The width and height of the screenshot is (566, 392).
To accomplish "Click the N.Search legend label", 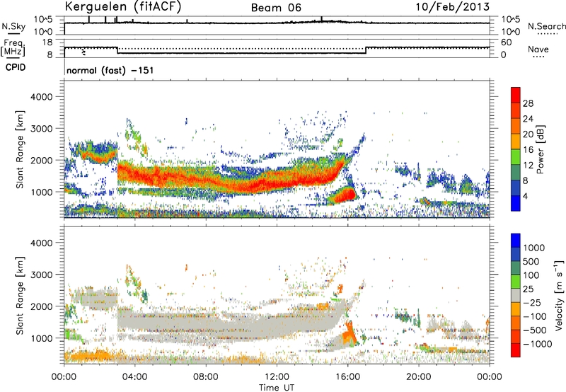I will tap(546, 26).
